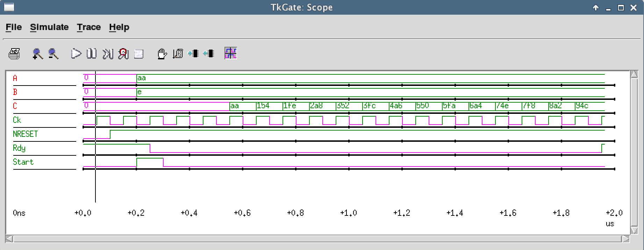
Task: Toggle the scope waveform window icon
Action: 231,53
